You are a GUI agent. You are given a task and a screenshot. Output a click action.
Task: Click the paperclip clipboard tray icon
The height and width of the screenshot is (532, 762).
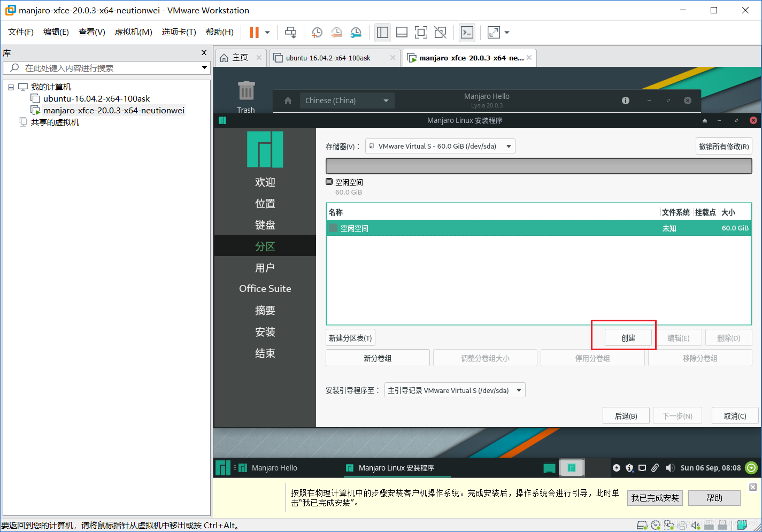[655, 468]
